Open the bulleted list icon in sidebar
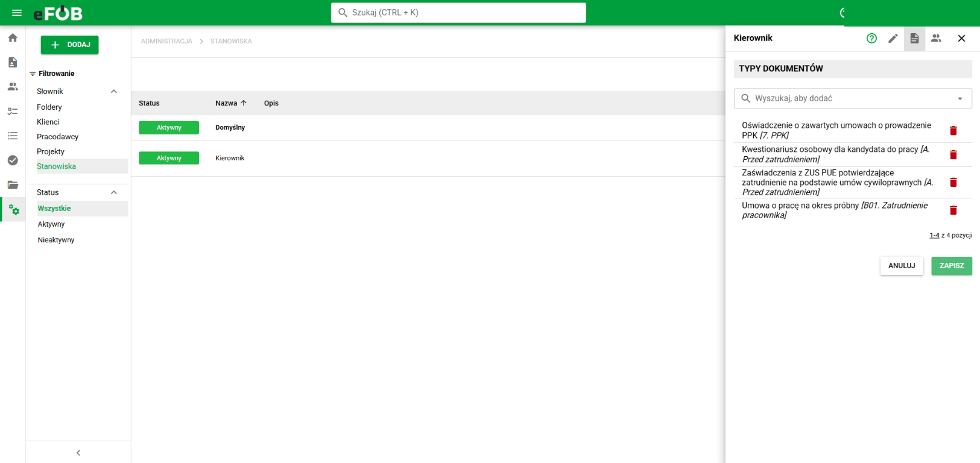 tap(13, 136)
